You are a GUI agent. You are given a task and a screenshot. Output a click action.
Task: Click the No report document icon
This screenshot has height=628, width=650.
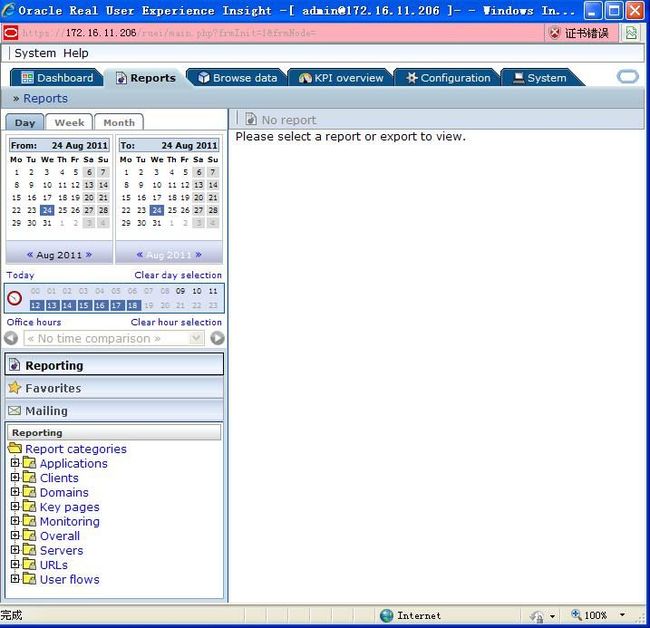pos(251,119)
